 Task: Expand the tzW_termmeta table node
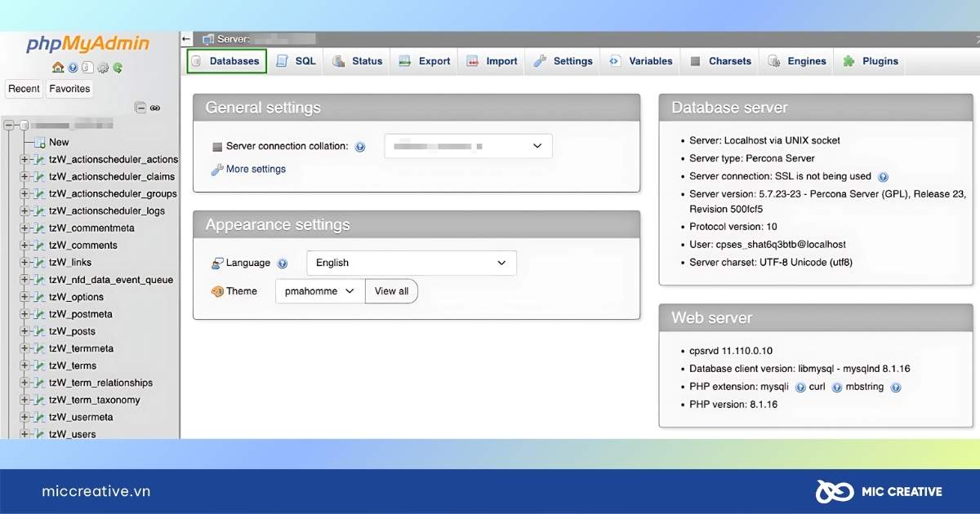pos(24,348)
